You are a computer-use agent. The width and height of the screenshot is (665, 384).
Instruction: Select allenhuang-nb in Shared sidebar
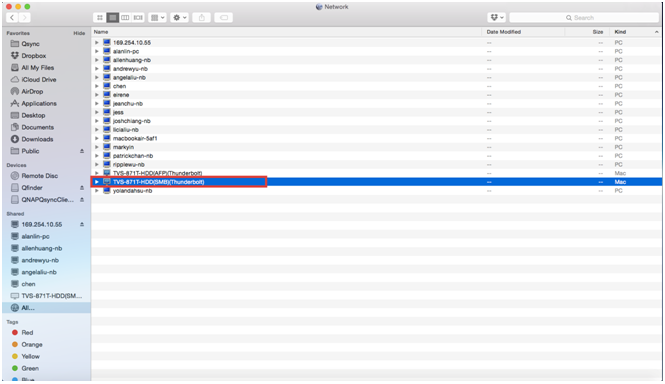42,248
